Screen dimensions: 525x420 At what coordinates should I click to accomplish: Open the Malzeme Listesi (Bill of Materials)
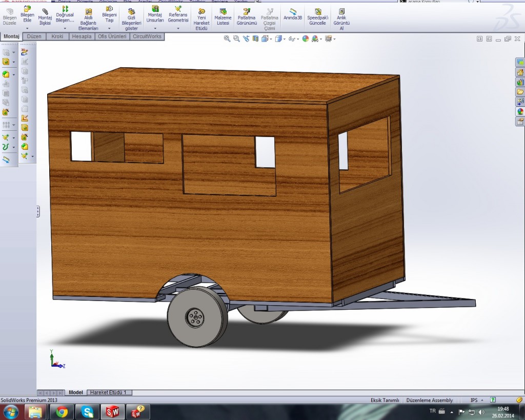click(223, 12)
